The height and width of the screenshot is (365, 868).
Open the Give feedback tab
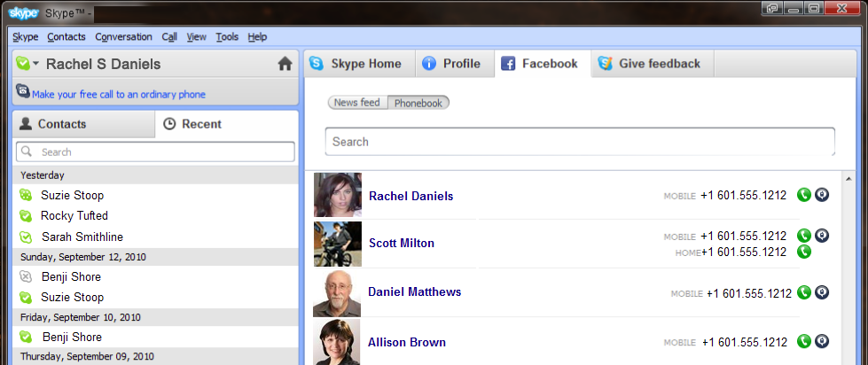[x=652, y=64]
